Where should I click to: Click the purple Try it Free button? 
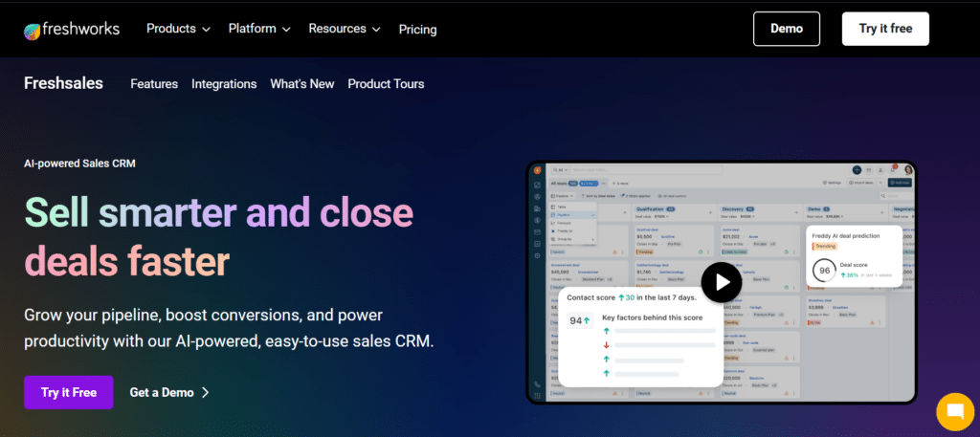point(69,392)
